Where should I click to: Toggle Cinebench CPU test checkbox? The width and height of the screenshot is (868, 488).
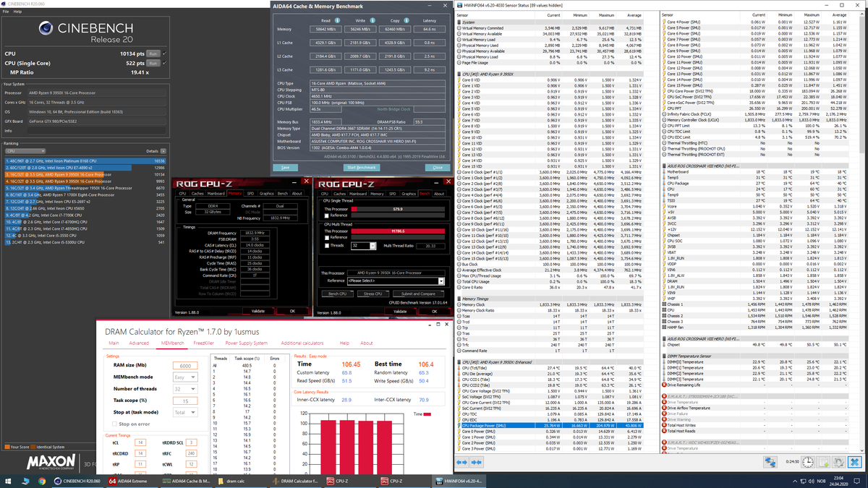click(x=164, y=53)
